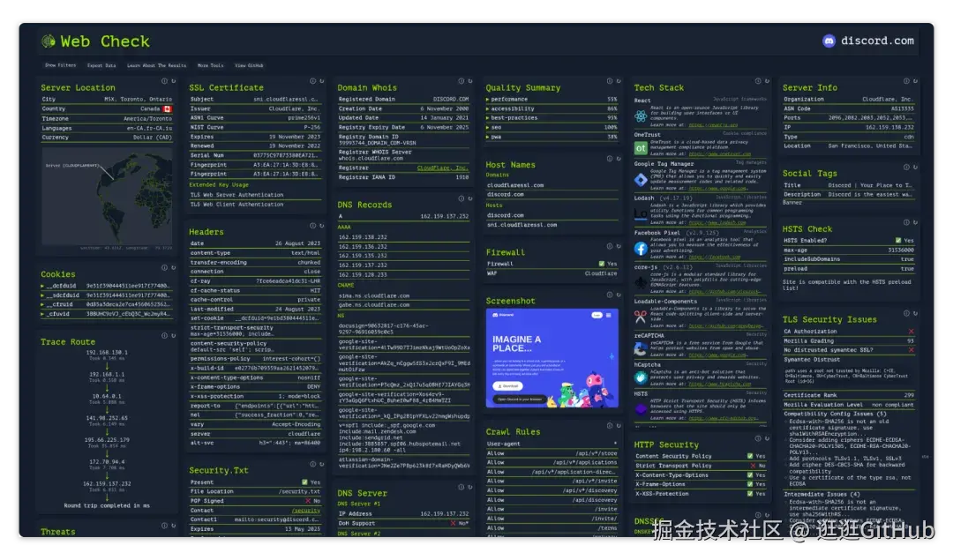The width and height of the screenshot is (953, 560).
Task: Click the discord.com logo at top right
Action: [828, 41]
